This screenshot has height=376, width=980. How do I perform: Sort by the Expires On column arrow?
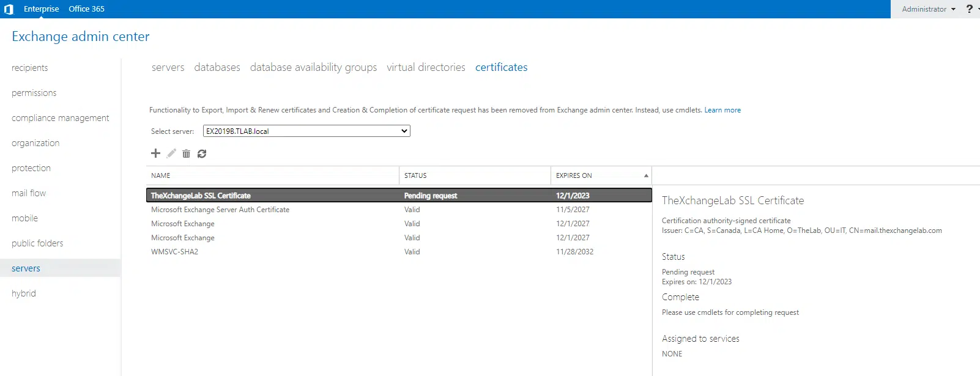pos(646,175)
